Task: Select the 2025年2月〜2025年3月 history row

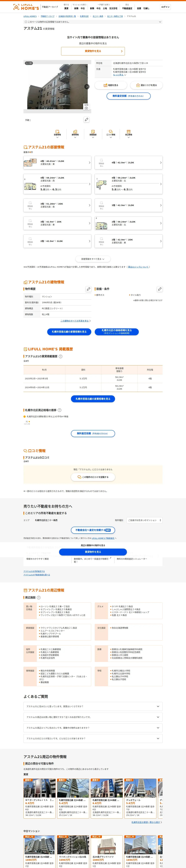Action: [93, 378]
